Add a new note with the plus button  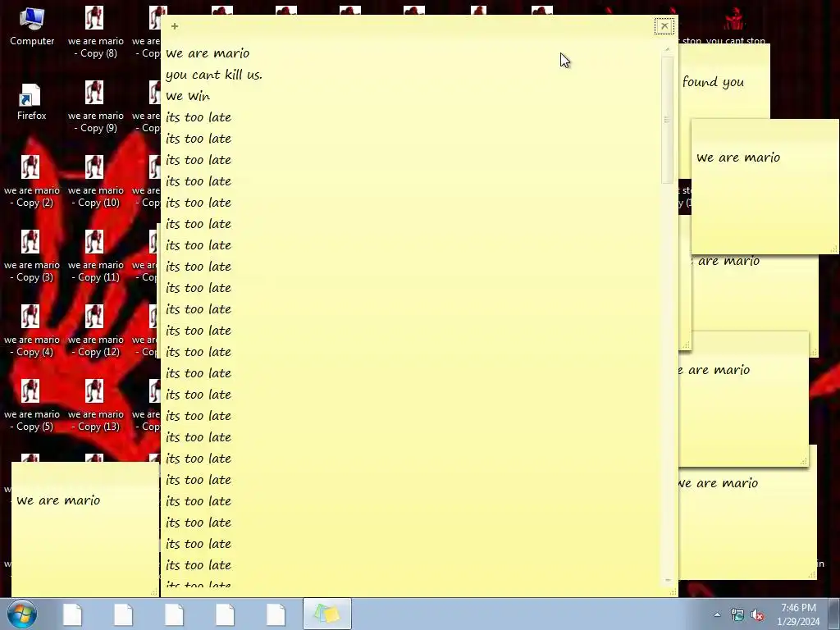pos(175,25)
